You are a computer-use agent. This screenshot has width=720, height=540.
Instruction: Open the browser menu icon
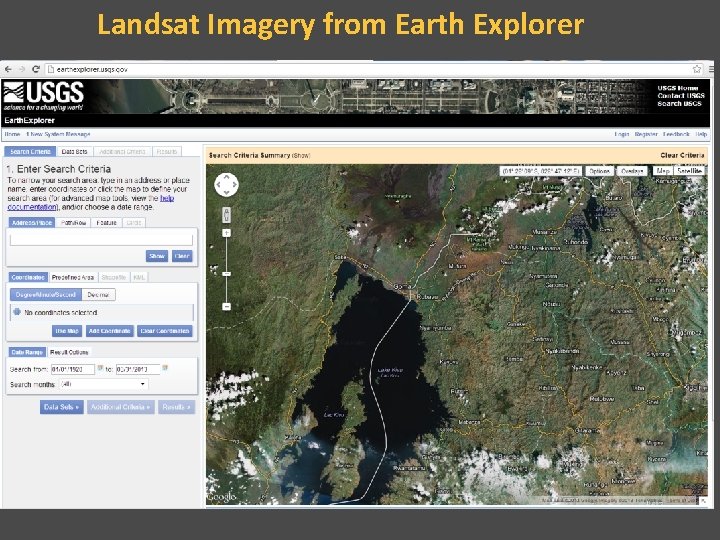(x=711, y=69)
